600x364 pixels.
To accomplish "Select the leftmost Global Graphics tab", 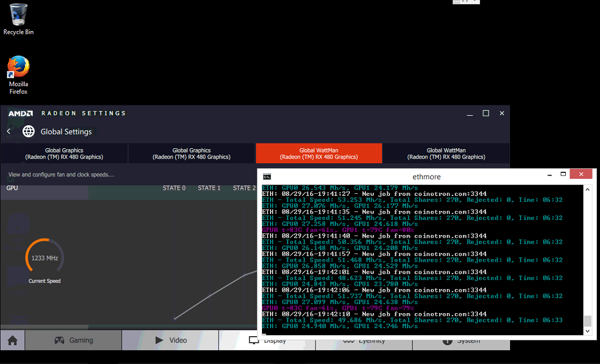I will pyautogui.click(x=64, y=154).
